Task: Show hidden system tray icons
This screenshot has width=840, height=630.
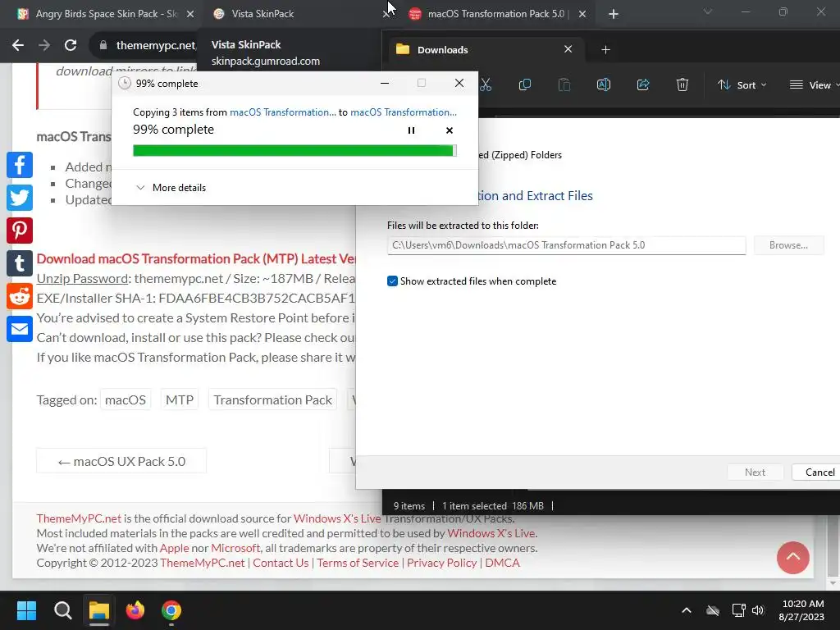Action: pos(687,610)
